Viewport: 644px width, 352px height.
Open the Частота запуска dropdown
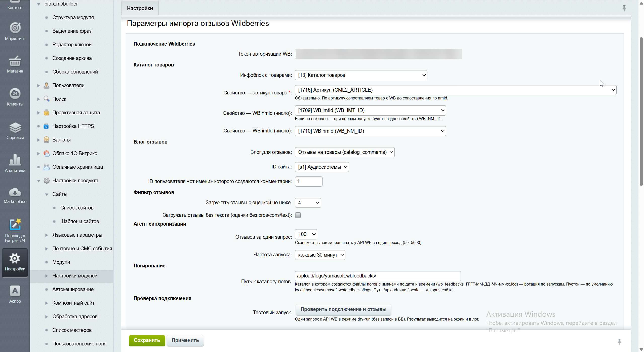[320, 255]
